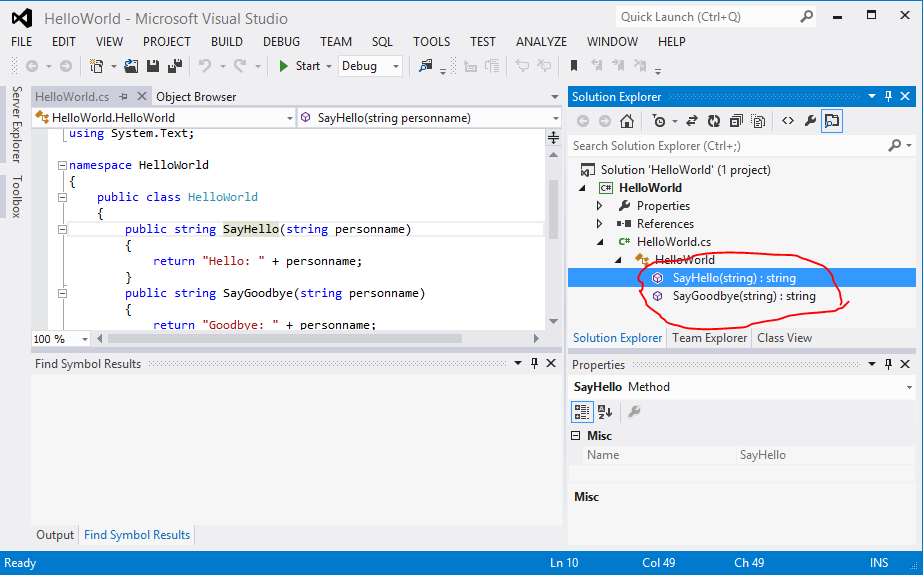Screen dimensions: 923x575
Task: Click the editor vertical scrollbar thumb
Action: (553, 209)
